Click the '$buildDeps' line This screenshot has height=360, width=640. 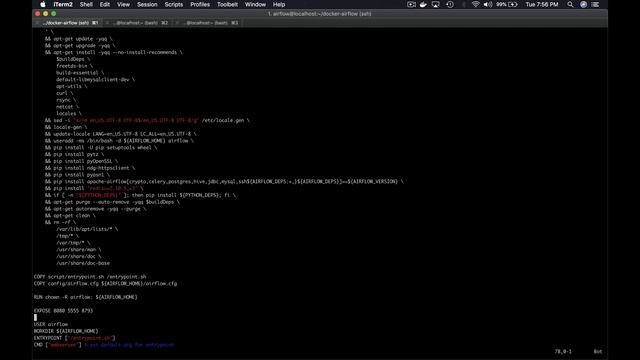point(73,59)
